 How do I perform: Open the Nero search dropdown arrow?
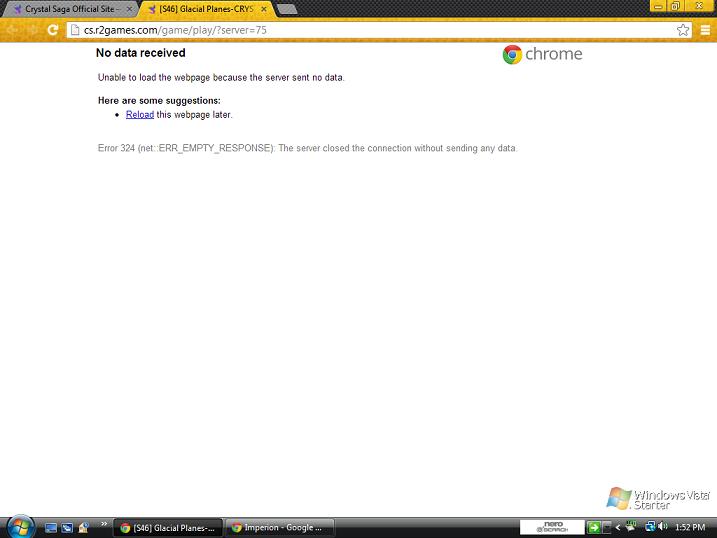coord(606,527)
